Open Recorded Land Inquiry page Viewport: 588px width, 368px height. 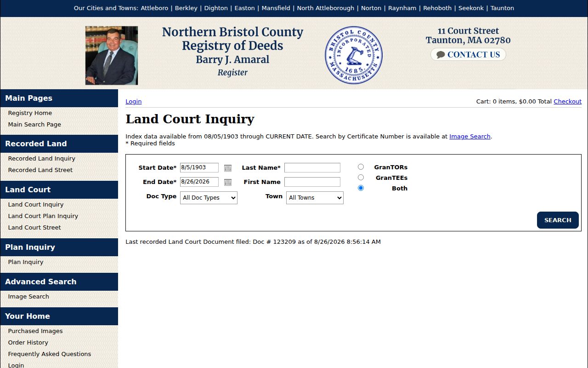41,159
